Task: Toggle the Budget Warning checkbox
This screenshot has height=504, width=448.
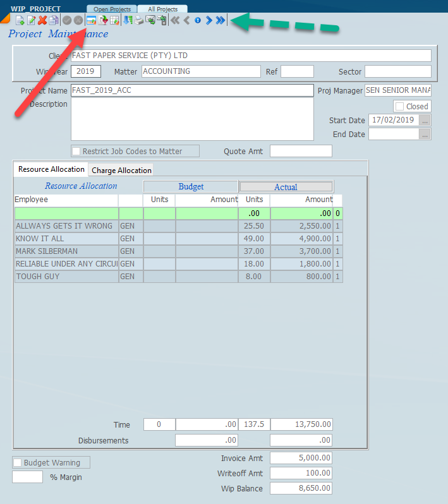Action: (17, 462)
